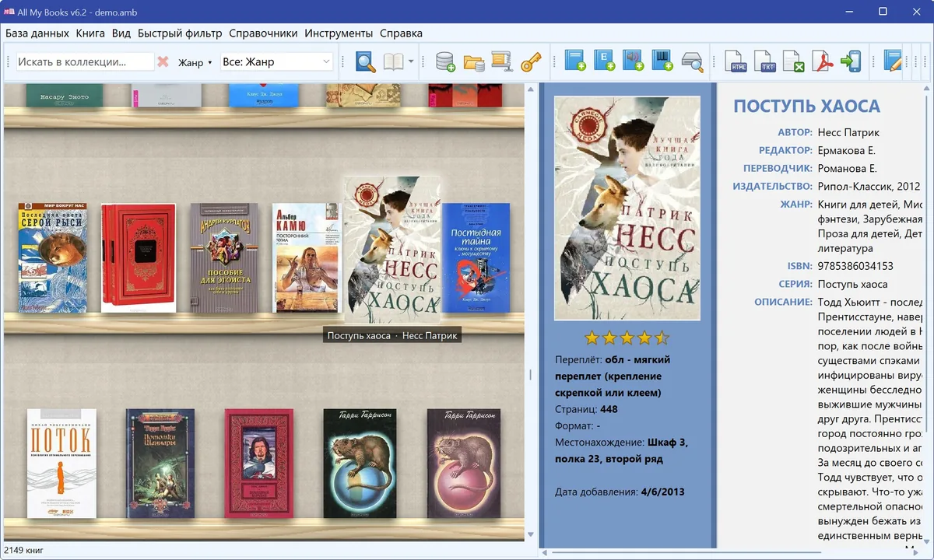Open the Справка menu
The image size is (934, 560).
point(401,33)
